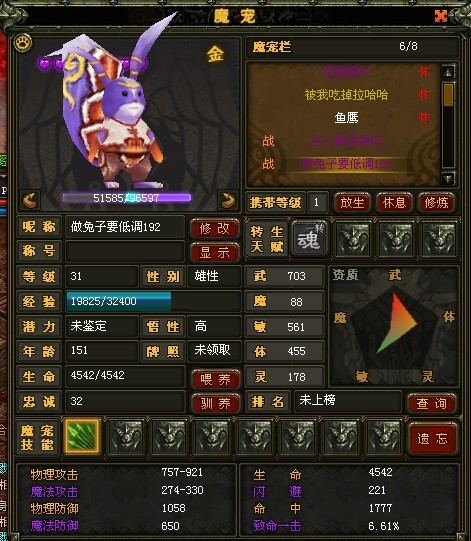Screen dimensions: 471x541
Task: Click the 修改 nickname edit button
Action: point(214,228)
